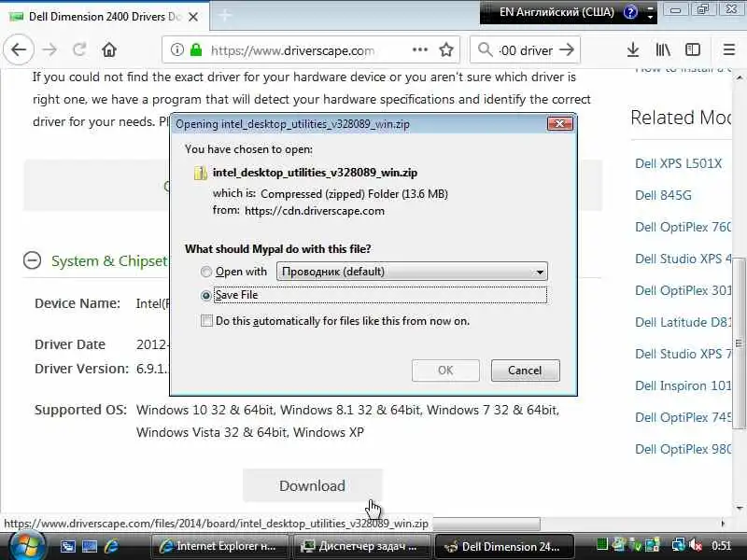Click the network tray icon

point(678,545)
